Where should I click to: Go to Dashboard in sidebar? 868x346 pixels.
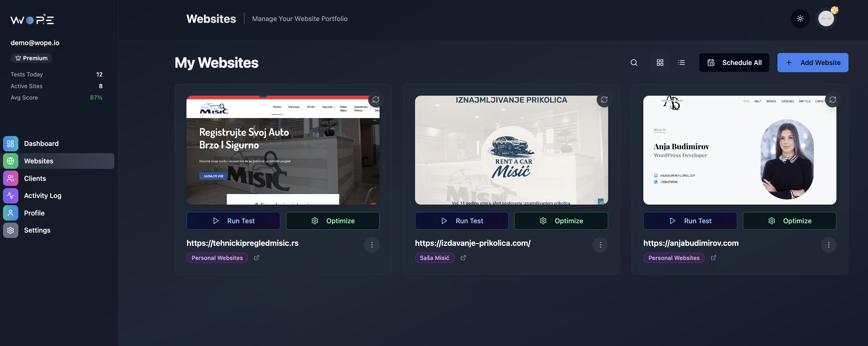tap(41, 144)
